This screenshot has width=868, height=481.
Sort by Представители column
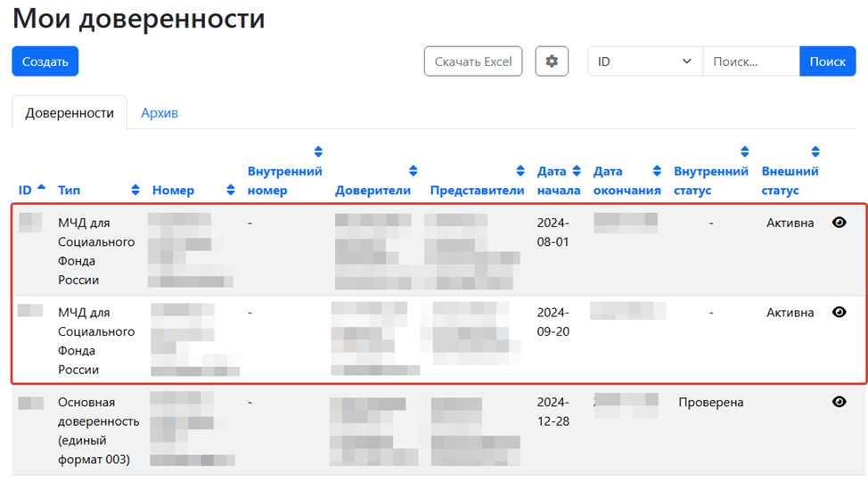[x=520, y=171]
